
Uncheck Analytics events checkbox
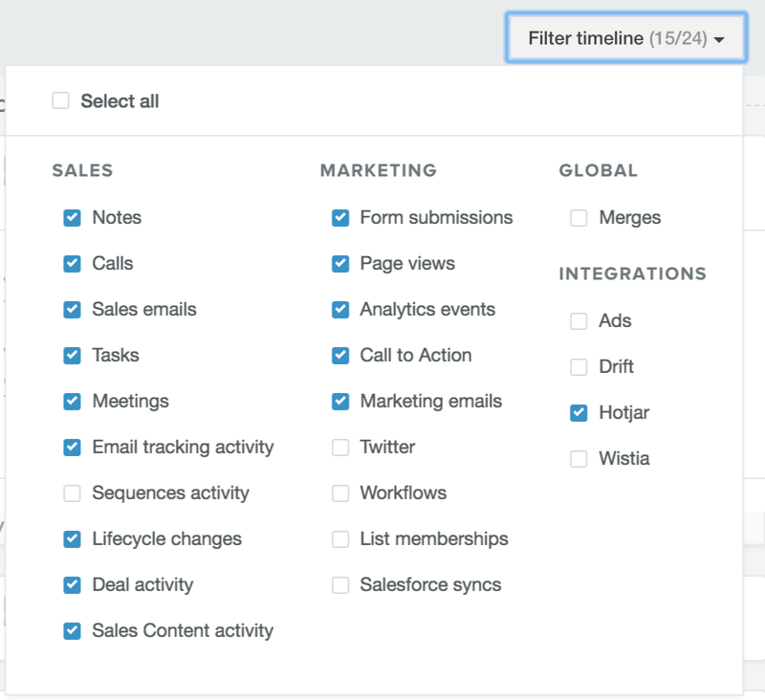pos(340,309)
